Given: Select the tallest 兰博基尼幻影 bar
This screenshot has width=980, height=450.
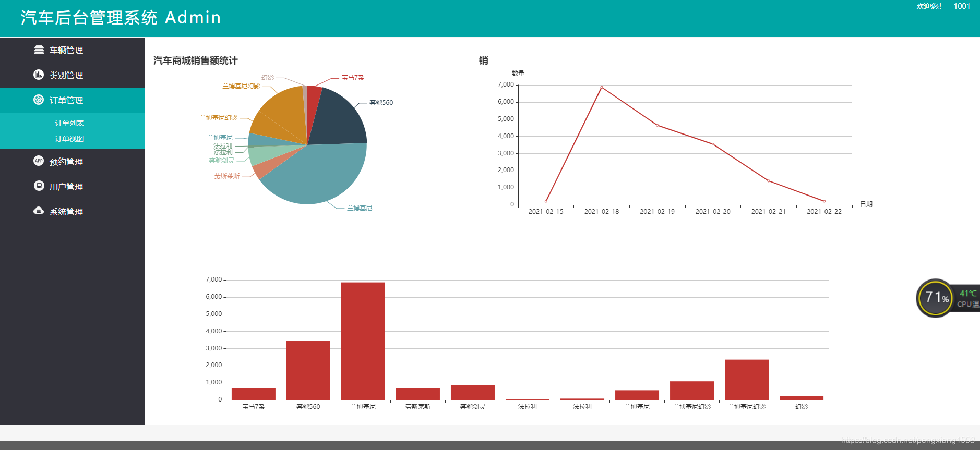Looking at the screenshot, I should pyautogui.click(x=747, y=380).
